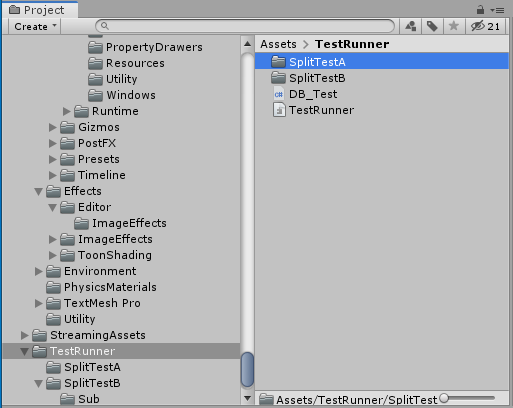Click the Runtime folder icon
513x408 pixels.
pyautogui.click(x=81, y=111)
